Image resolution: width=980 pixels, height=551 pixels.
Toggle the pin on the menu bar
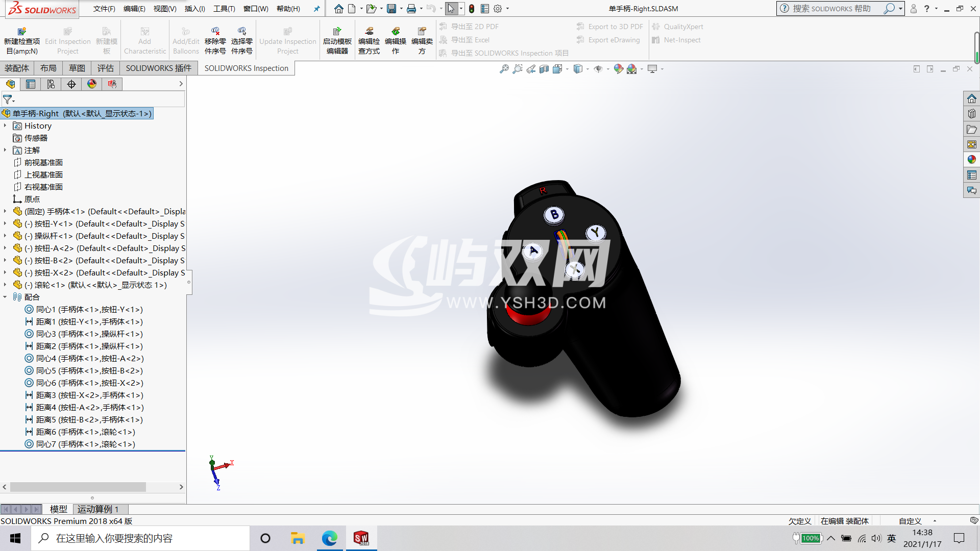pos(316,9)
